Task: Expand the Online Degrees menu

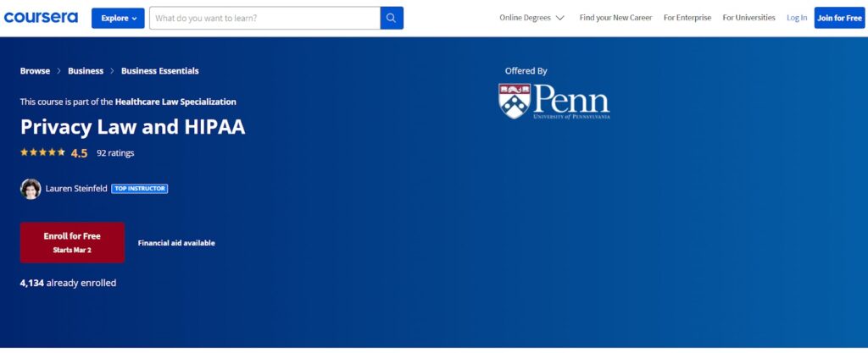Action: pyautogui.click(x=531, y=18)
